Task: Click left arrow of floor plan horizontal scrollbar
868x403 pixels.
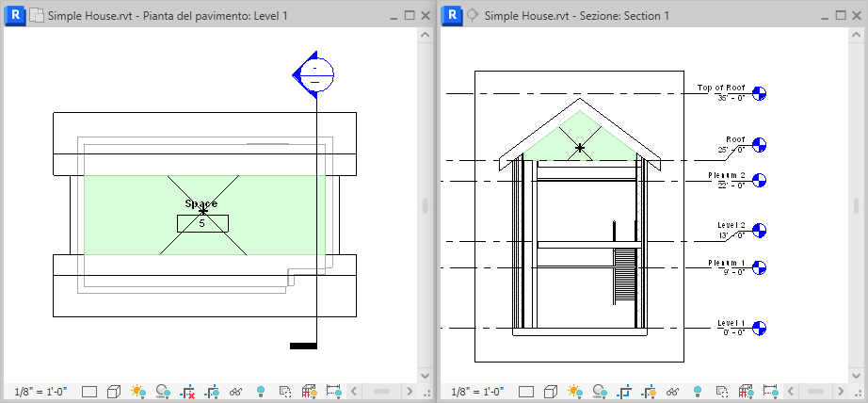Action: (354, 392)
